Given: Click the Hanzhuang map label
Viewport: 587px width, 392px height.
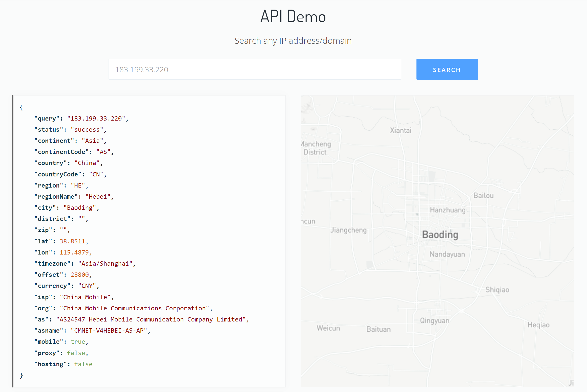Looking at the screenshot, I should [x=448, y=210].
